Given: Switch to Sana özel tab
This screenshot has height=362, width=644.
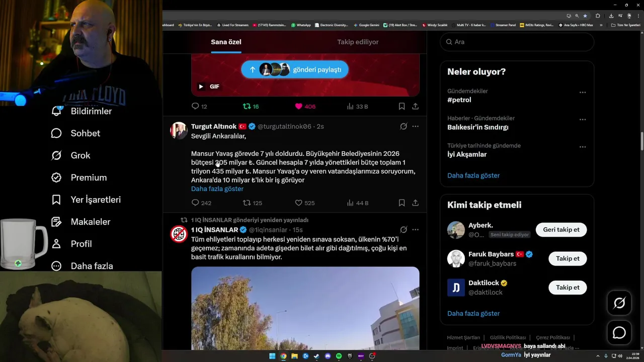Looking at the screenshot, I should [x=226, y=42].
